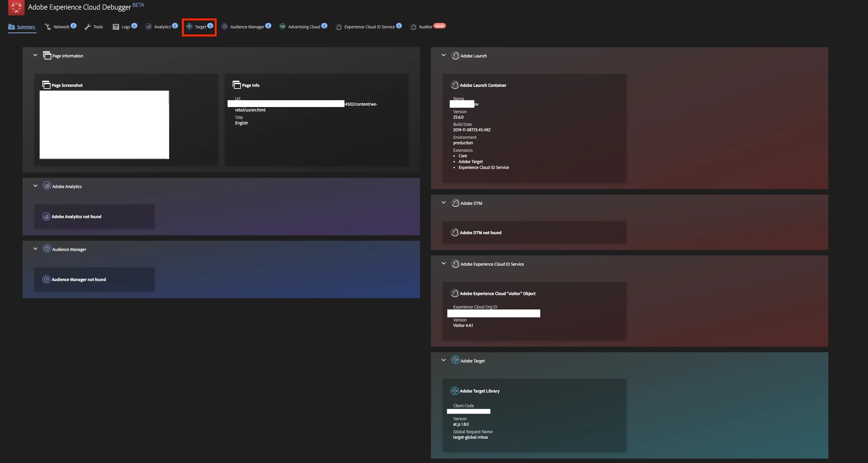Click the Analytics tab icon
The height and width of the screenshot is (463, 868).
tap(149, 27)
